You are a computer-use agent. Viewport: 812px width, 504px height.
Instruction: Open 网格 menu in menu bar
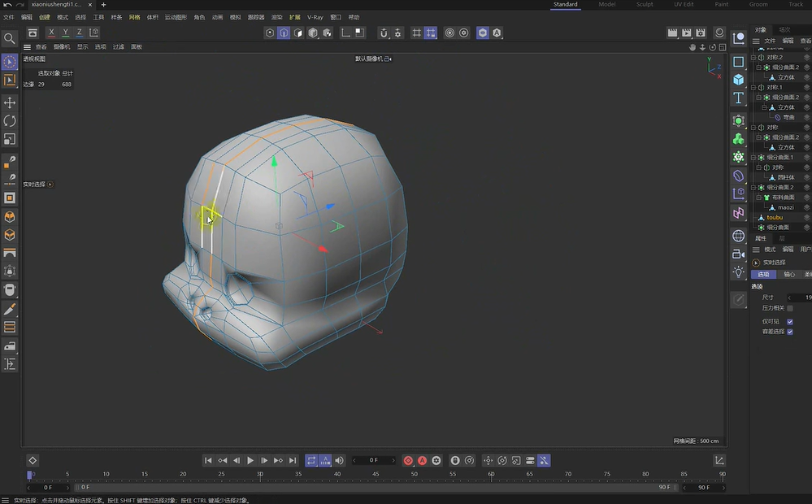(135, 17)
